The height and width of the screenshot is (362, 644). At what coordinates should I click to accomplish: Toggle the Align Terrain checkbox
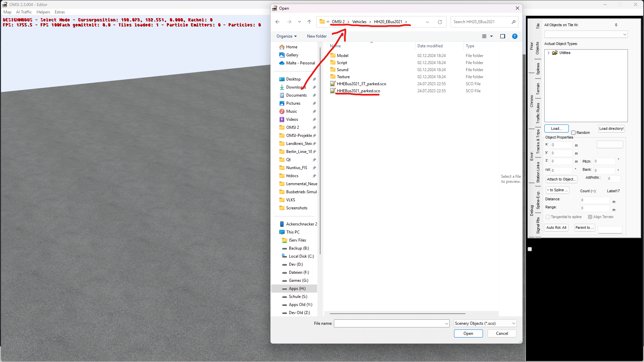point(590,217)
